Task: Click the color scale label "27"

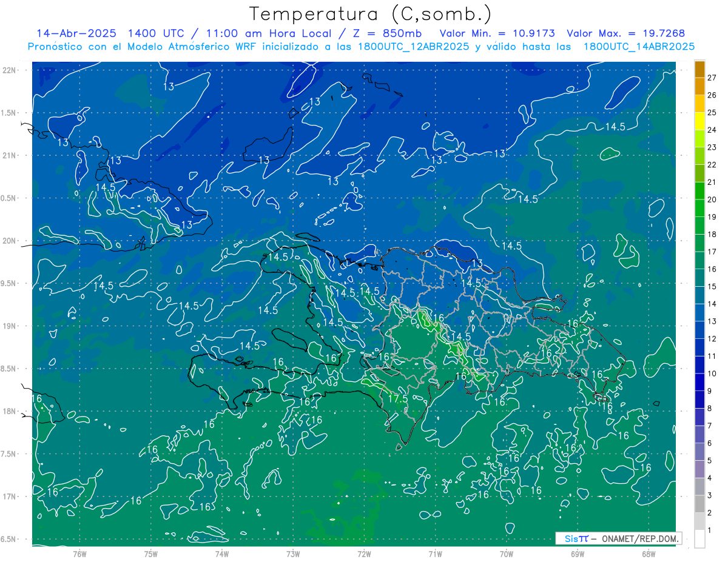Action: pos(712,78)
